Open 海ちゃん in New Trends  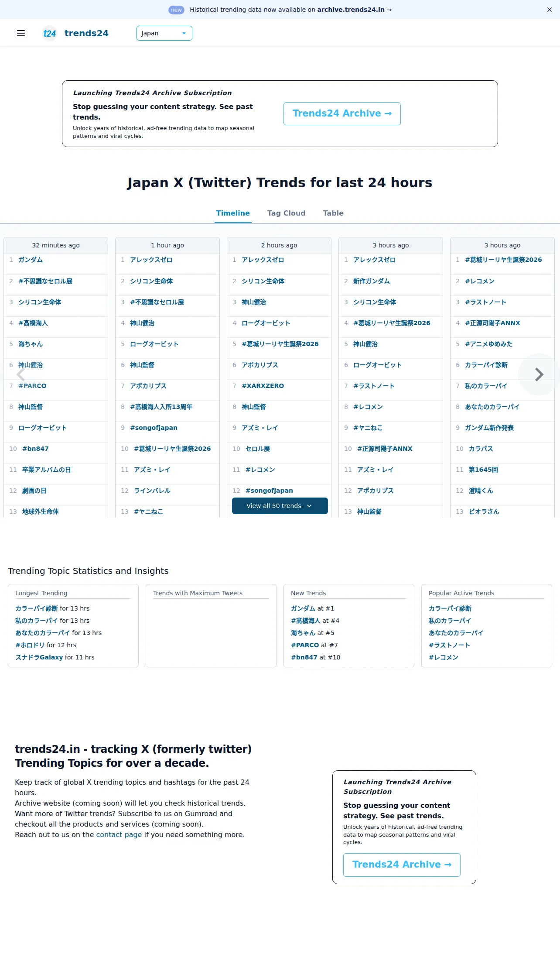303,633
